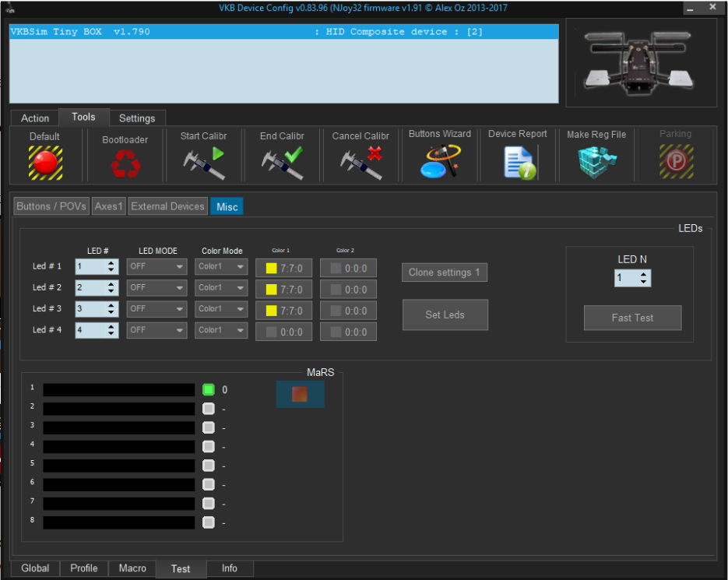Select VKBSim Tiny BOX device entry
728x580 pixels.
[283, 32]
